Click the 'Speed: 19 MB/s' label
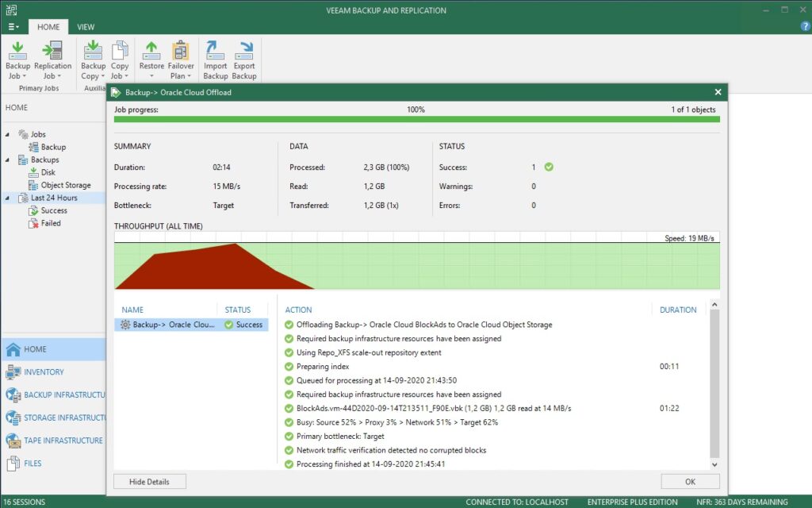 tap(689, 238)
